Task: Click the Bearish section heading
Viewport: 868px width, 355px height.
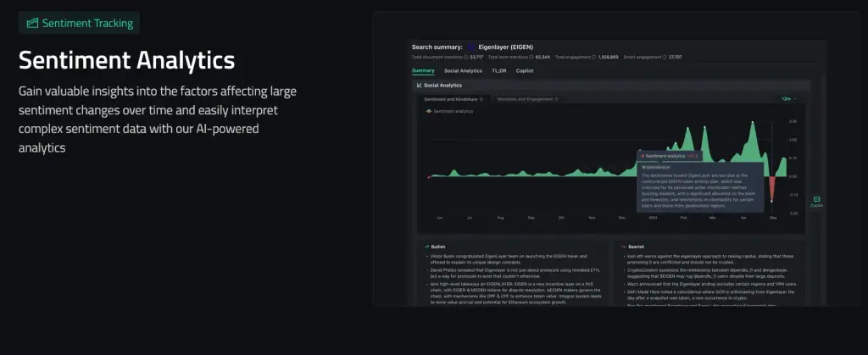Action: tap(636, 247)
